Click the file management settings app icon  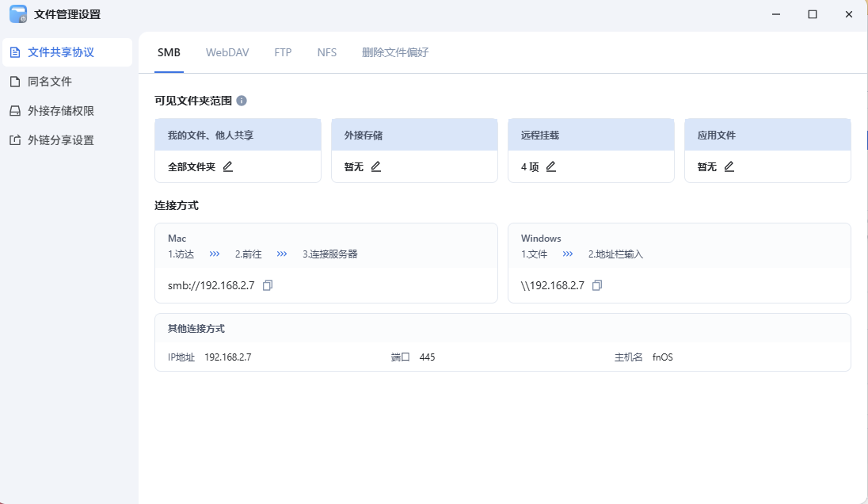(x=18, y=14)
